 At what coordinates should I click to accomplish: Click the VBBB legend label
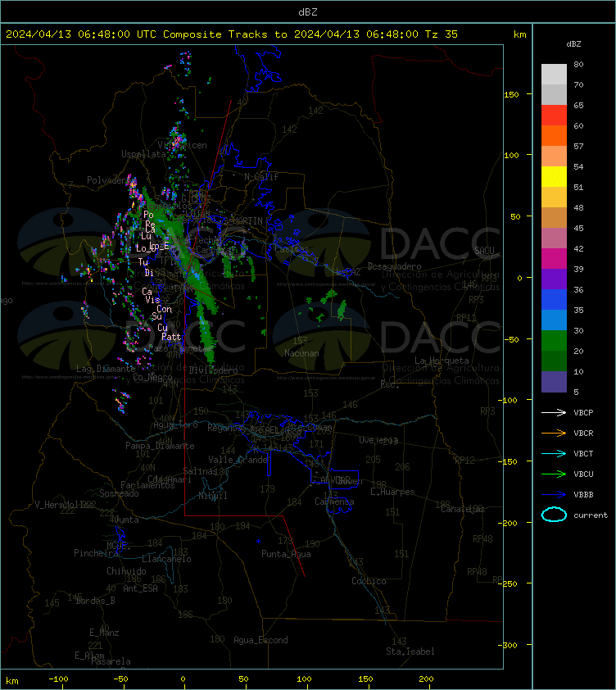pos(583,495)
